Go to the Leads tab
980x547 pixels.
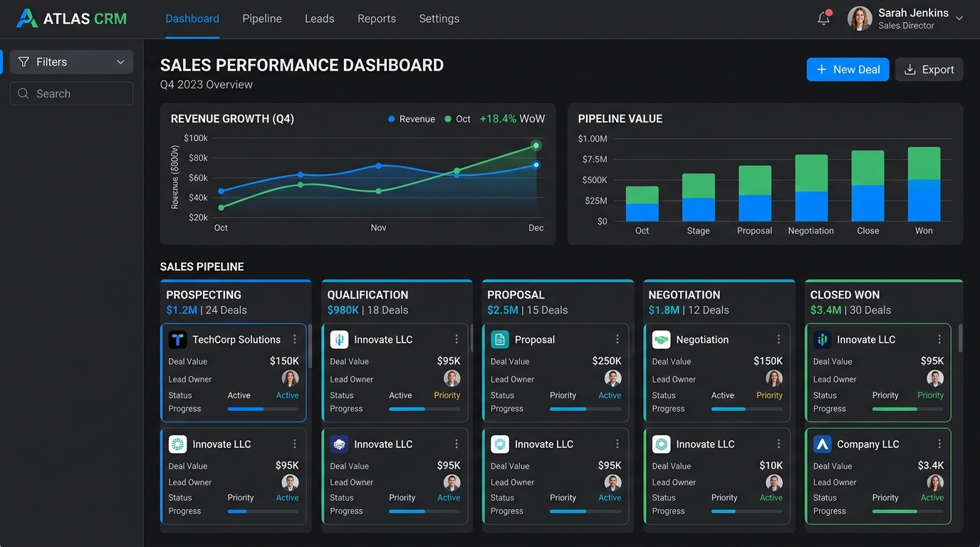pyautogui.click(x=319, y=19)
